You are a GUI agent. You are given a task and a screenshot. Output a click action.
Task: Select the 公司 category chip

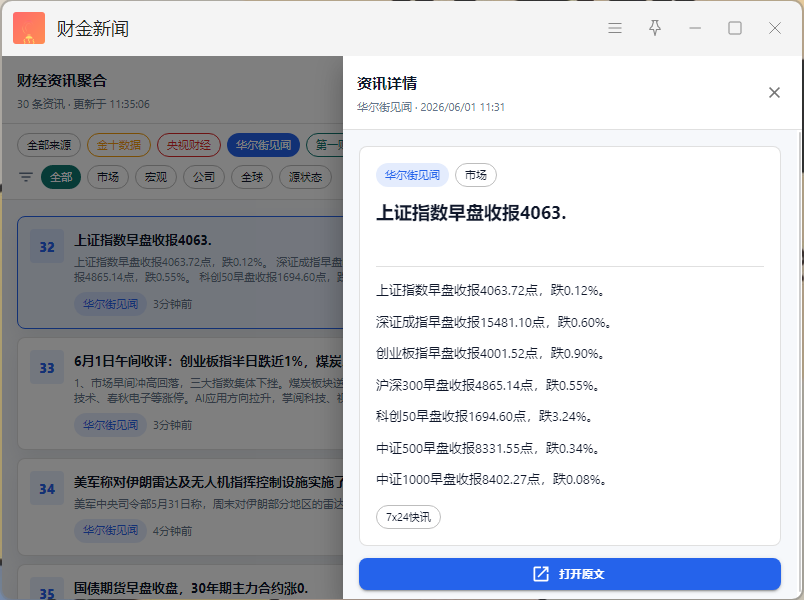coord(204,177)
